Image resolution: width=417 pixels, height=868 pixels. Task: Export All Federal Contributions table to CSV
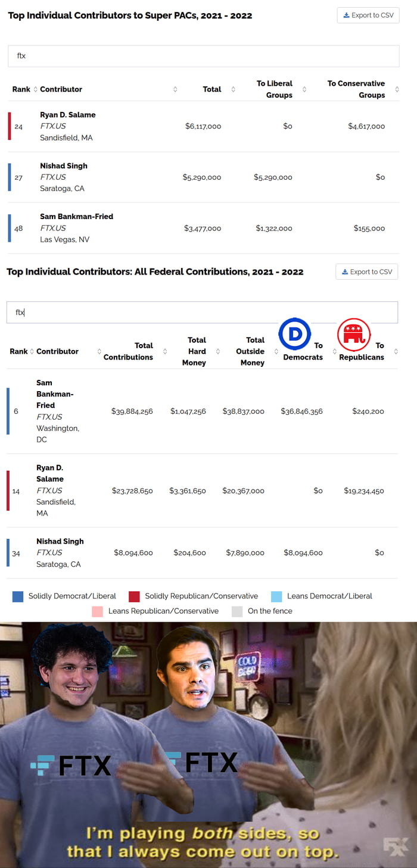click(367, 272)
